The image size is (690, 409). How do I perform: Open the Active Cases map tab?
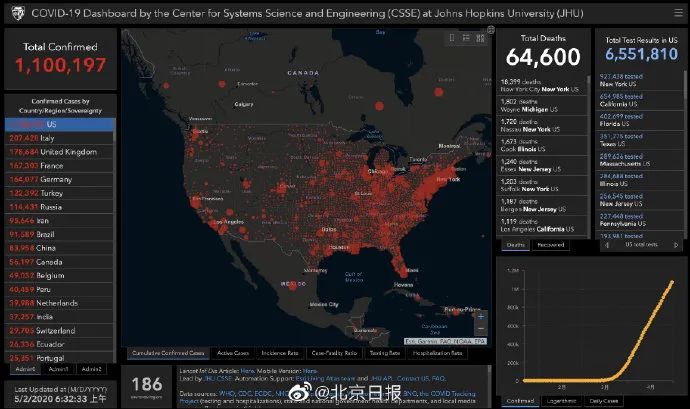coord(233,353)
